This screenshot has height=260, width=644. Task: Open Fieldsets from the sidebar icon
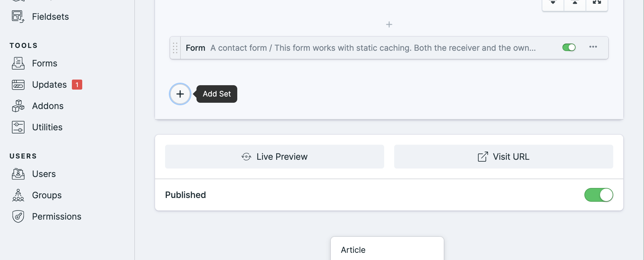pyautogui.click(x=18, y=17)
